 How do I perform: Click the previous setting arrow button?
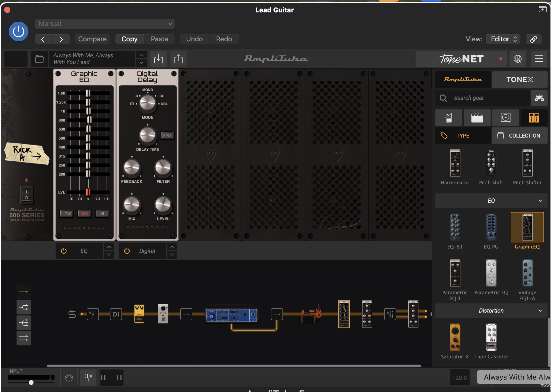tap(43, 39)
